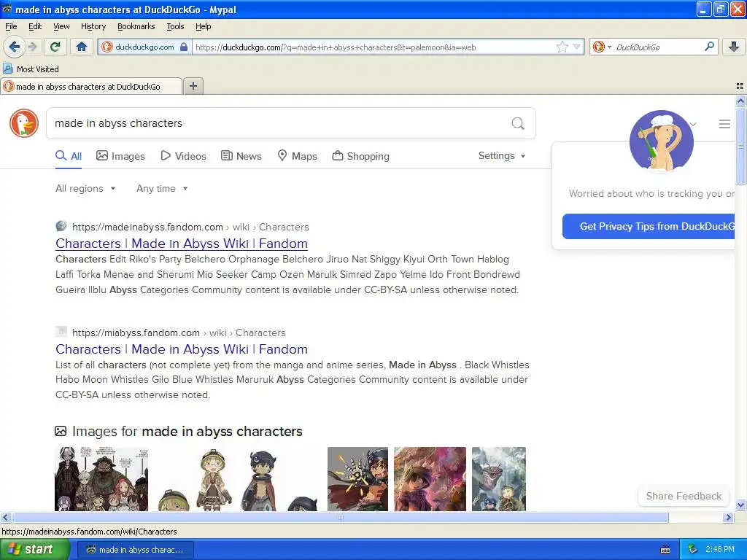Click the DuckDuckGo logo

coord(24,122)
